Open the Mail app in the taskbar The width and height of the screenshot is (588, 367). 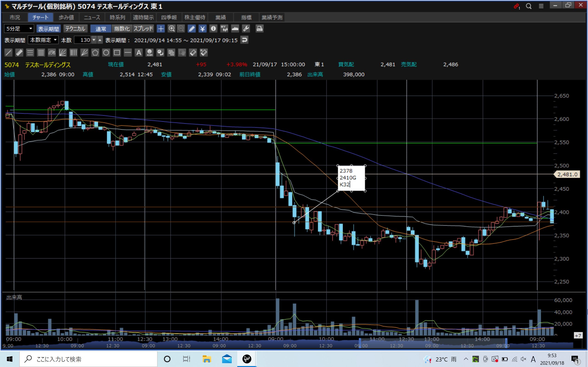(x=226, y=359)
